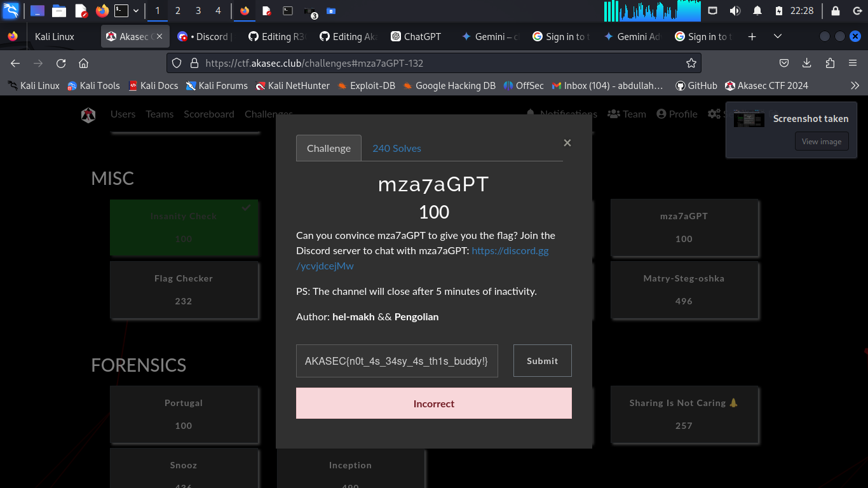This screenshot has height=488, width=868.
Task: Go back with the browser back arrow
Action: tap(15, 63)
